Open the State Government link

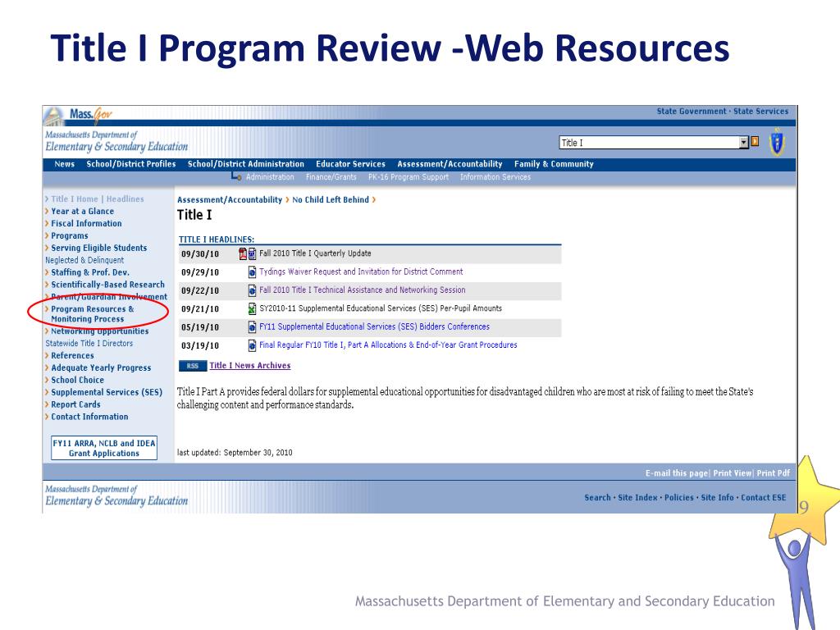pyautogui.click(x=692, y=112)
